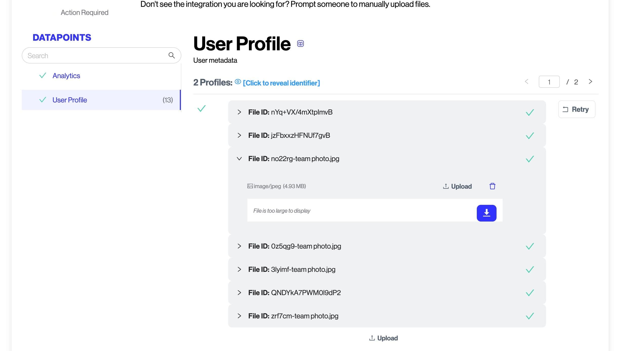Click the profile-level green checkmark
This screenshot has height=351, width=644.
(x=201, y=108)
